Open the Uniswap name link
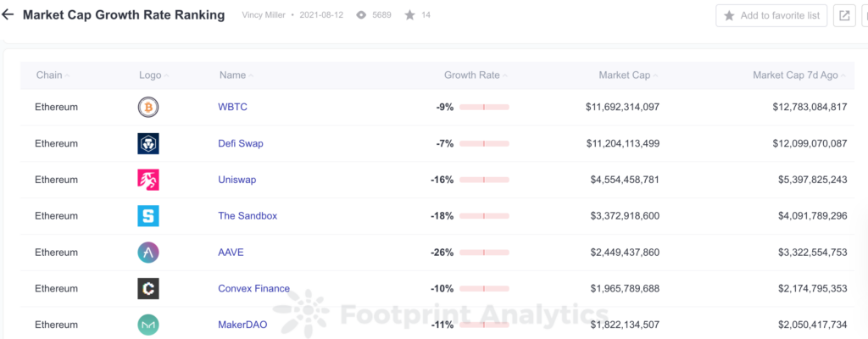 coord(237,180)
